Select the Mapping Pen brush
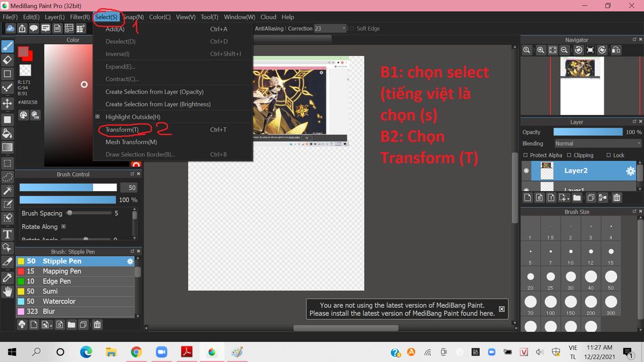644x362 pixels. (x=75, y=271)
